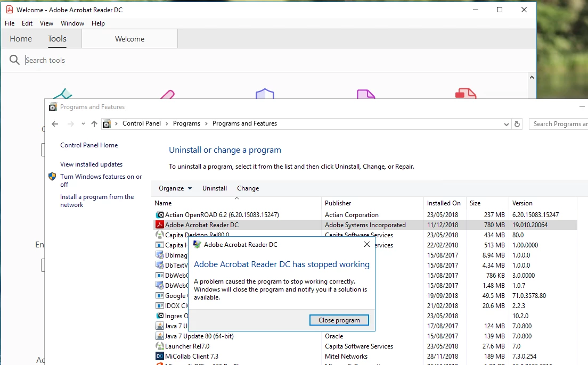The width and height of the screenshot is (588, 365).
Task: Click the Oracle publisher cell
Action: tap(334, 336)
